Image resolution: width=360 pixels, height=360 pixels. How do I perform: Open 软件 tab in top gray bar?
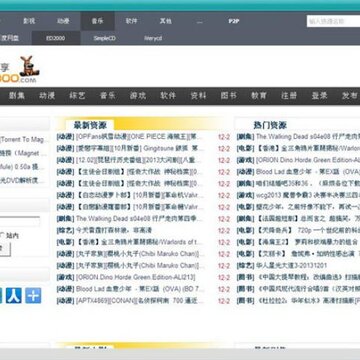point(132,21)
